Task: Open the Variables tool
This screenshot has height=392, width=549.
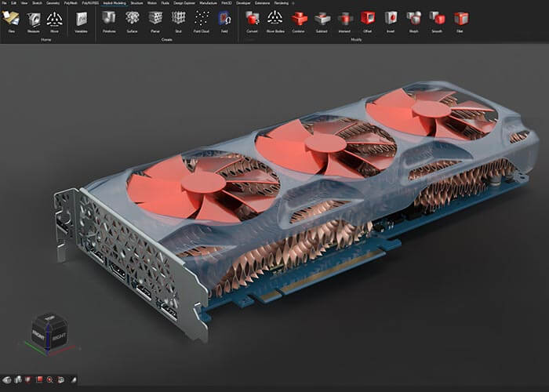Action: pyautogui.click(x=81, y=18)
